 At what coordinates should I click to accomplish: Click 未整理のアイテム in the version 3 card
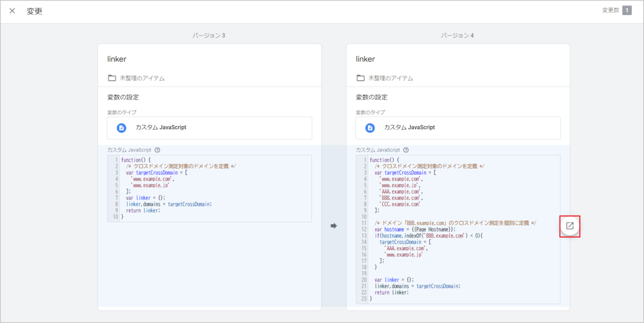[x=142, y=78]
